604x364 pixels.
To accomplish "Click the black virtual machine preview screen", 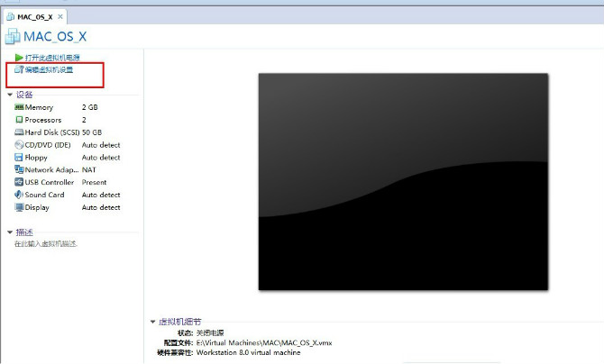I will tap(402, 181).
